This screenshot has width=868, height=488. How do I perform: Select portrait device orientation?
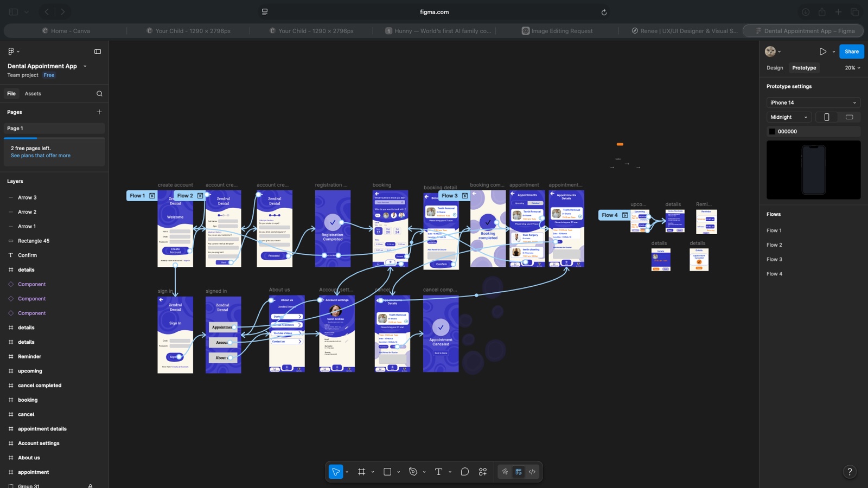pos(827,117)
